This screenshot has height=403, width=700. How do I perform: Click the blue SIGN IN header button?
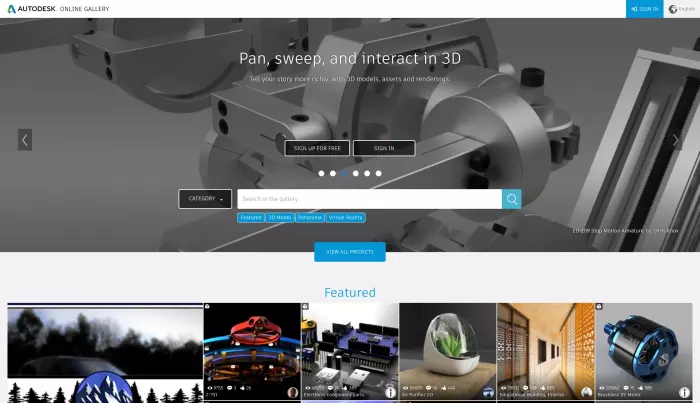[645, 9]
